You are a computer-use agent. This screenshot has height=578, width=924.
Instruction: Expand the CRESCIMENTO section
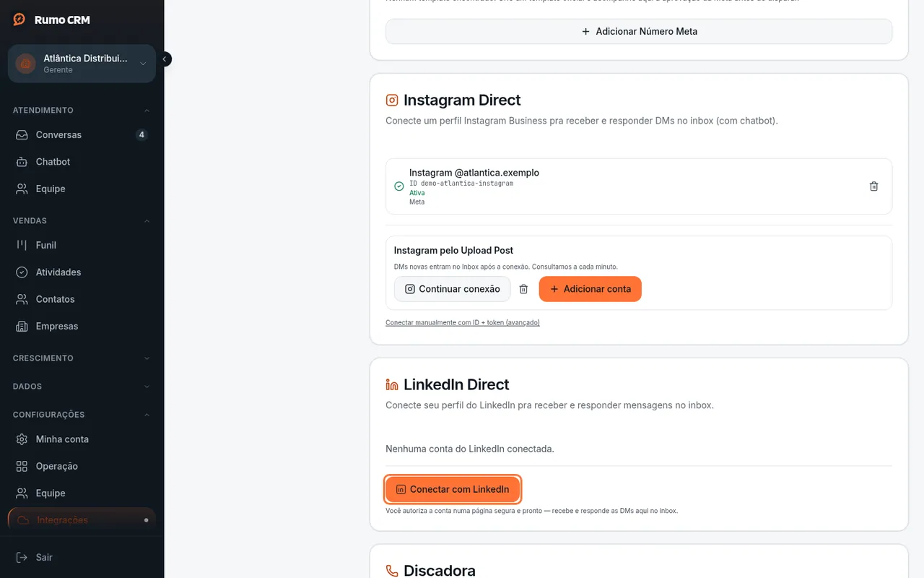tap(82, 358)
